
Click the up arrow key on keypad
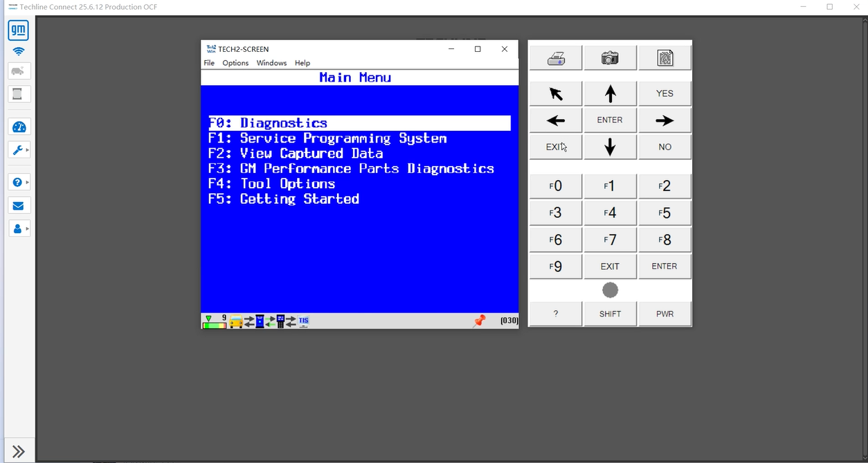pyautogui.click(x=610, y=93)
